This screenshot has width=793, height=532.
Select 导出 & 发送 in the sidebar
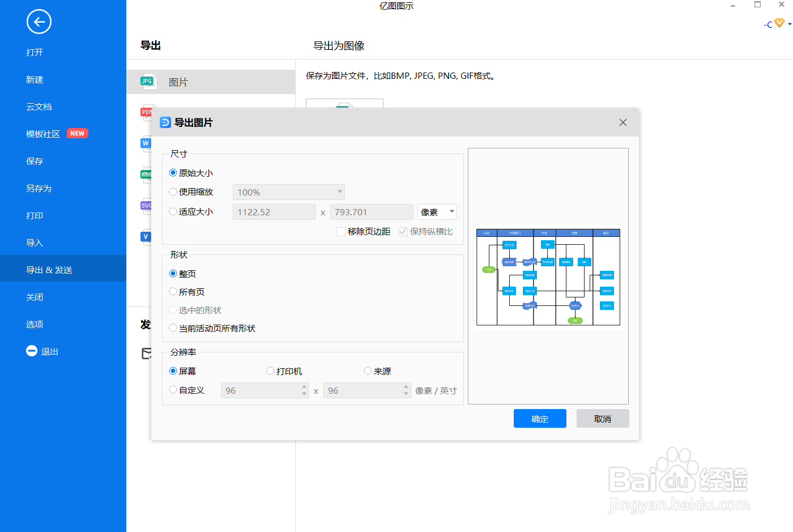63,269
